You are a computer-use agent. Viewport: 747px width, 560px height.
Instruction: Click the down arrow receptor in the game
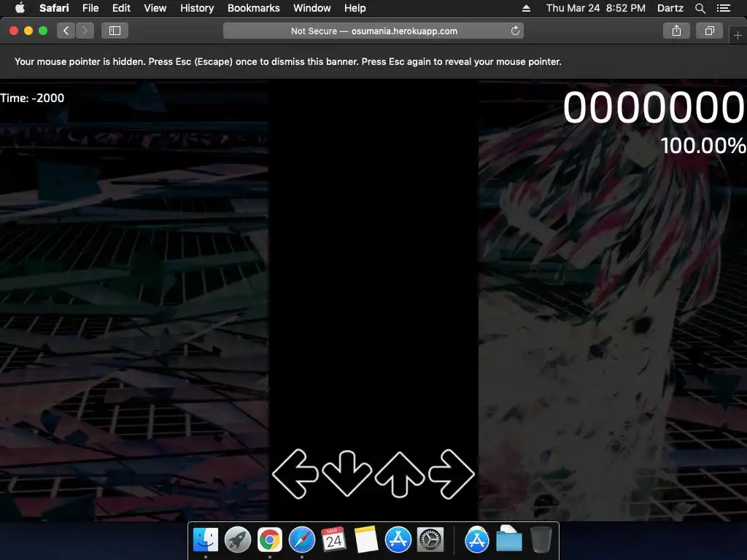347,473
